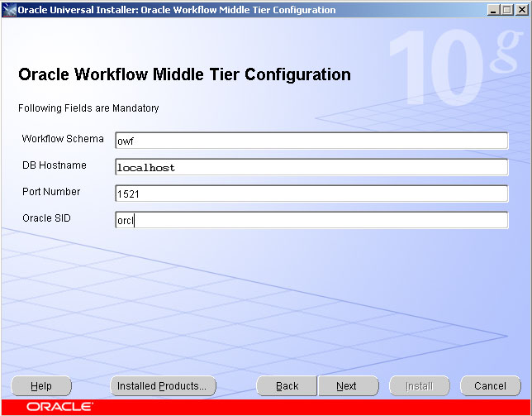Click the Oracle Workflow Middle Tier Configuration heading
This screenshot has height=416, width=532.
click(184, 75)
